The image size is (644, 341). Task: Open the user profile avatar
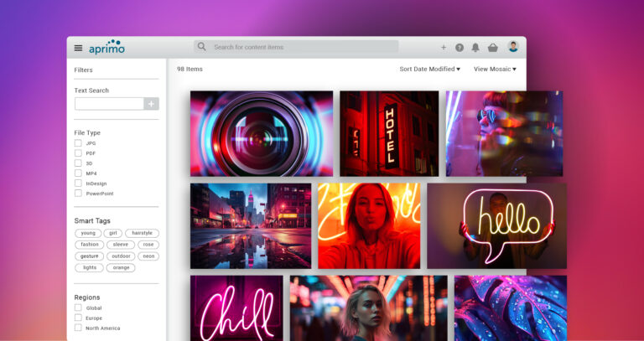tap(513, 46)
